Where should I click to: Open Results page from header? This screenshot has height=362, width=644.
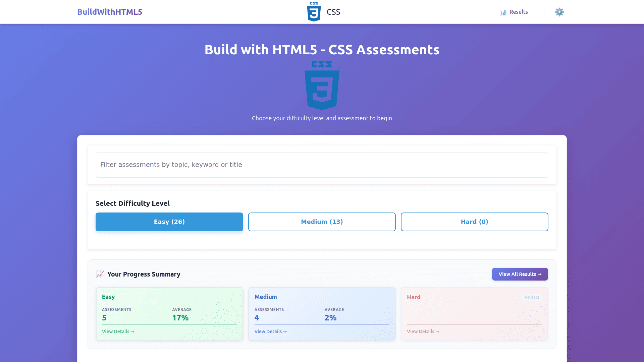[518, 12]
